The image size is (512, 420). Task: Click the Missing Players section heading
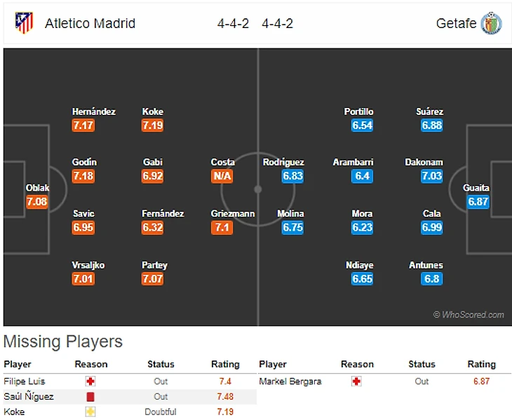[63, 342]
